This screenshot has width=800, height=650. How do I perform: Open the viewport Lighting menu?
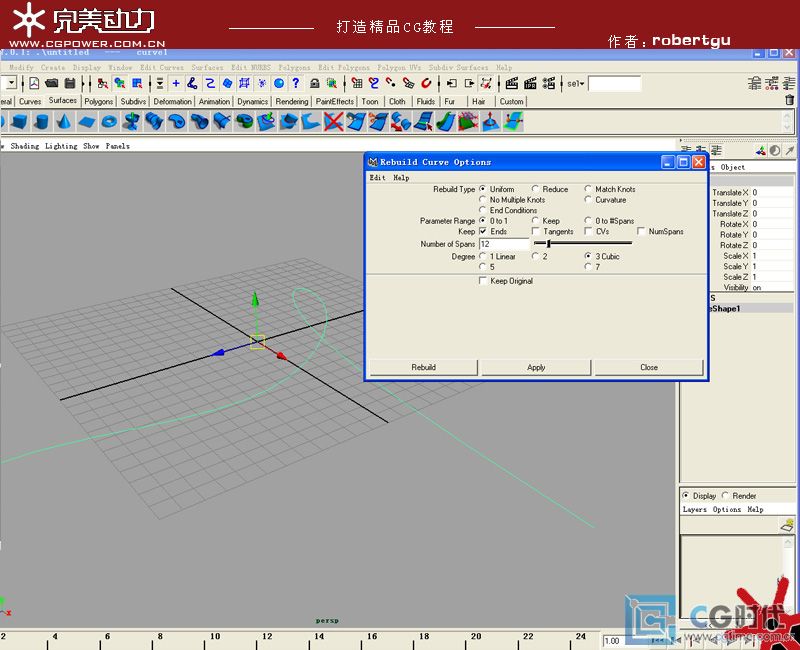pos(61,146)
